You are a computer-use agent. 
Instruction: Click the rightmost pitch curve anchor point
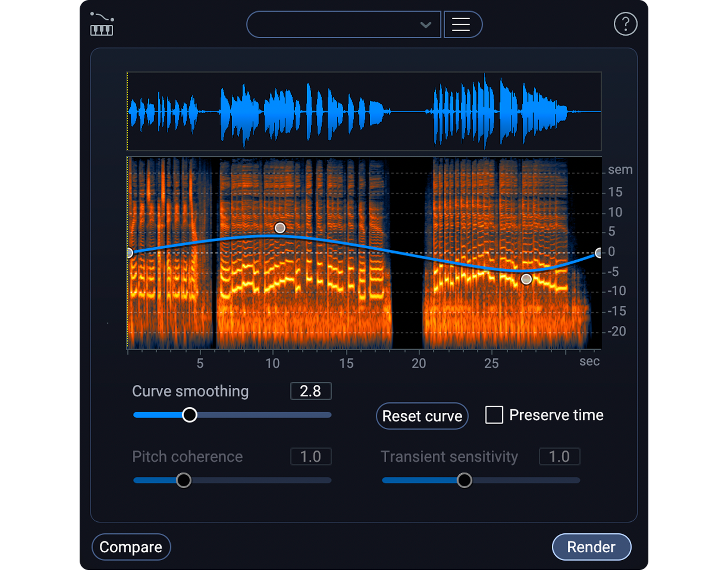(x=599, y=252)
